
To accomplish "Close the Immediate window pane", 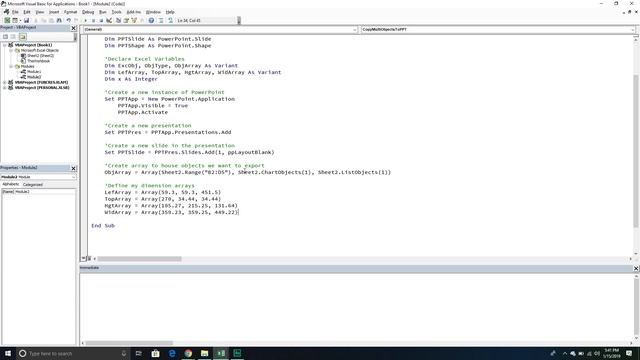I will (636, 268).
